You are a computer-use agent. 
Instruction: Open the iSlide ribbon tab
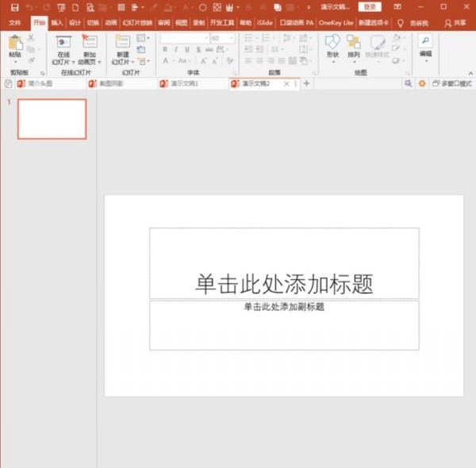264,23
